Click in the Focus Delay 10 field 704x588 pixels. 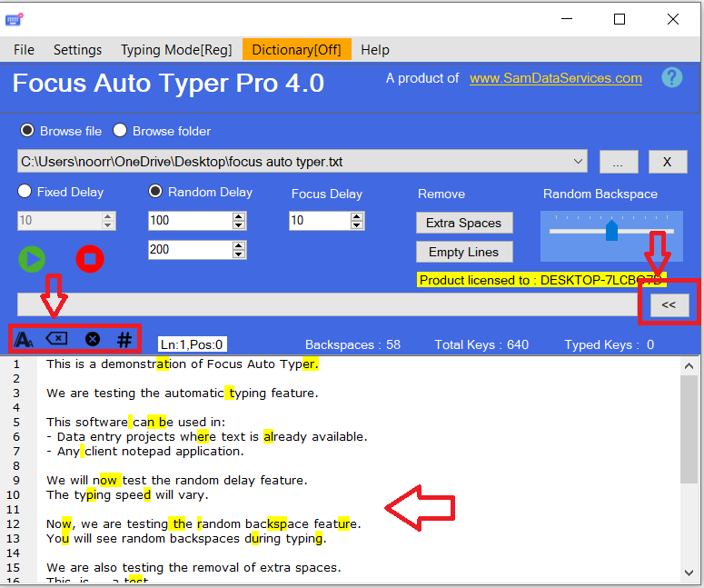(x=321, y=221)
